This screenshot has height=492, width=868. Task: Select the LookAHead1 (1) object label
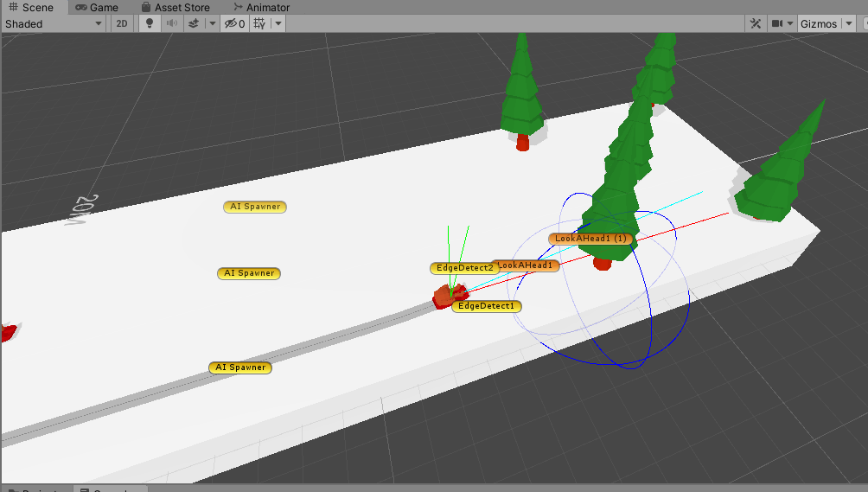point(591,238)
